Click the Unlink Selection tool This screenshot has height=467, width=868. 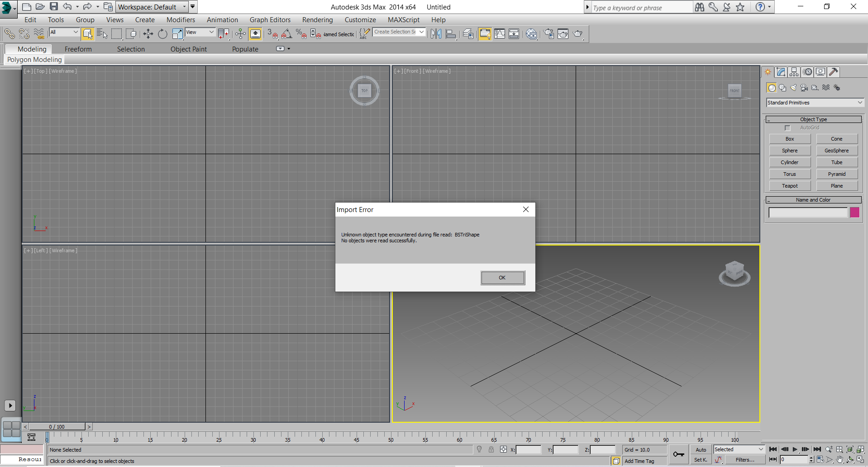(24, 33)
